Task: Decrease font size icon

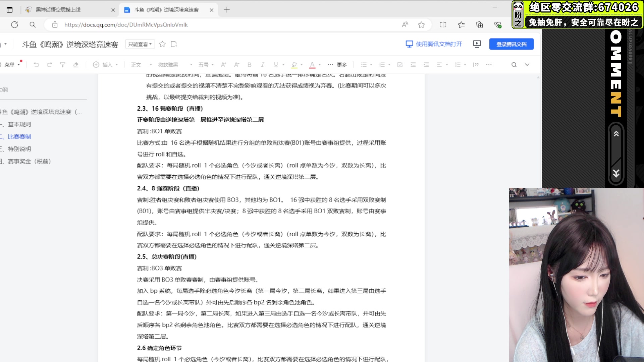Action: [x=236, y=65]
